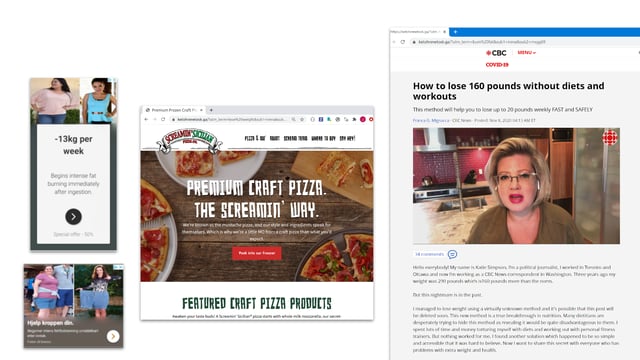
Task: Click the news anchor image in the article
Action: click(516, 186)
